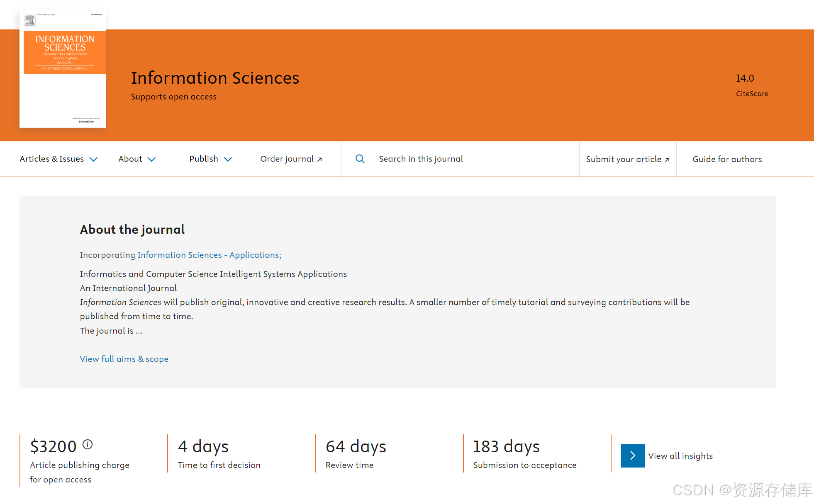Click the magnifying glass search icon

pyautogui.click(x=360, y=159)
